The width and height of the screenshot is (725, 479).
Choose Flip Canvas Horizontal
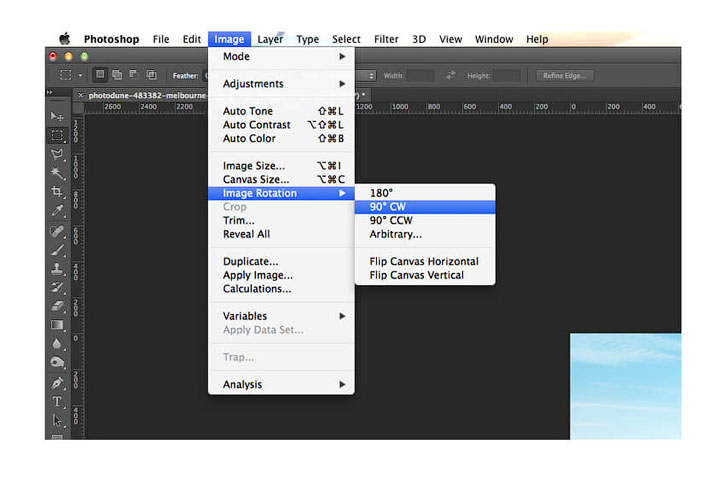[x=425, y=262]
